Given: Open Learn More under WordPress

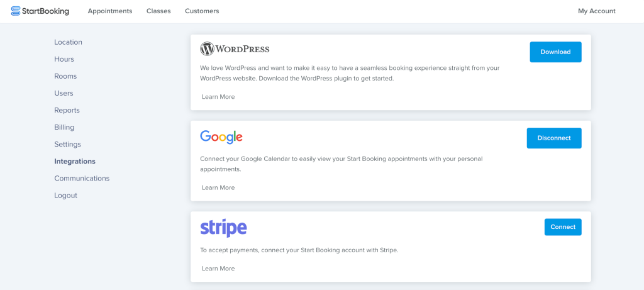Looking at the screenshot, I should coord(218,97).
